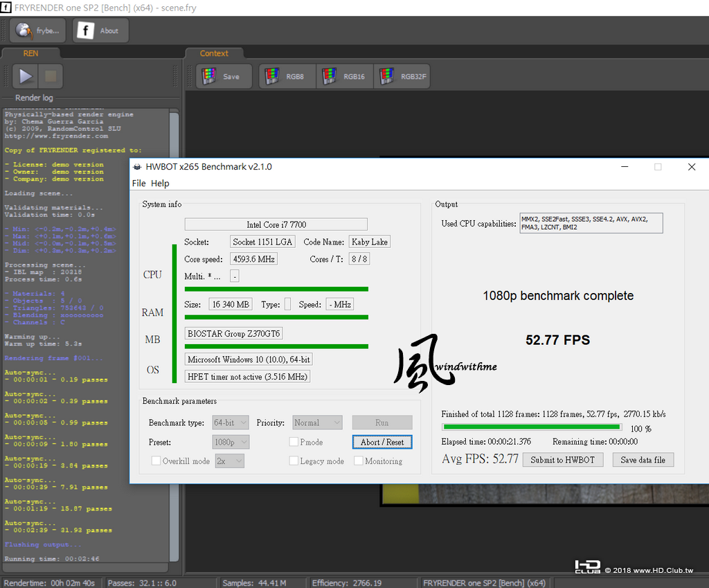The width and height of the screenshot is (709, 588).
Task: Click the Abort / Reset button
Action: (382, 442)
